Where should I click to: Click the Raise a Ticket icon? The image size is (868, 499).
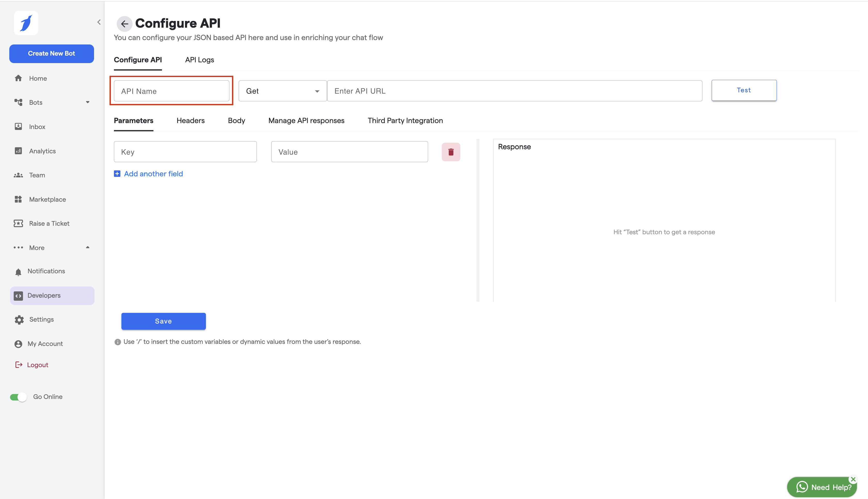[x=19, y=223]
